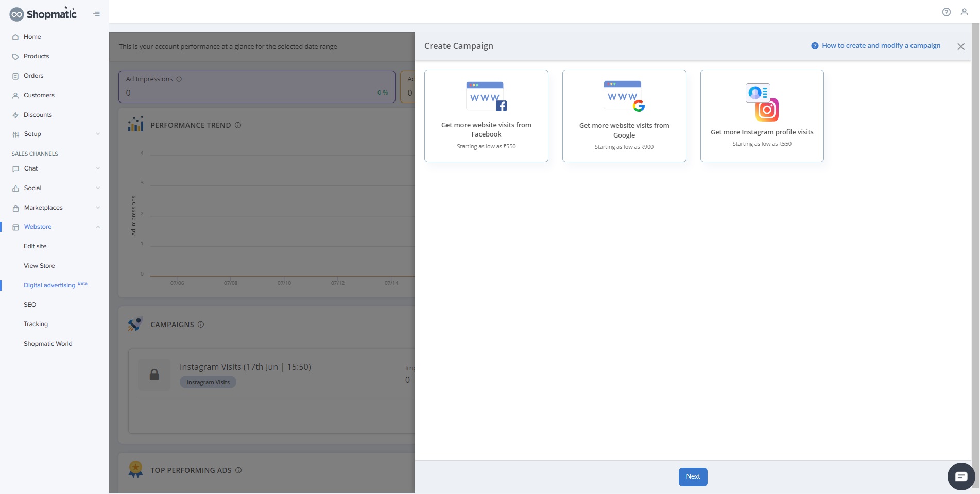Screen dimensions: 980x494
Task: Click the lock icon on Instagram Visits campaign
Action: [x=154, y=374]
